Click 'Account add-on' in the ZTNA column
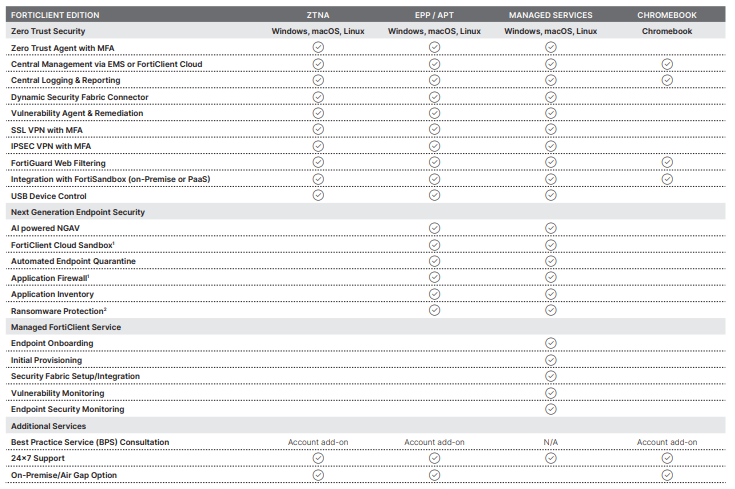The width and height of the screenshot is (735, 489). pyautogui.click(x=318, y=442)
